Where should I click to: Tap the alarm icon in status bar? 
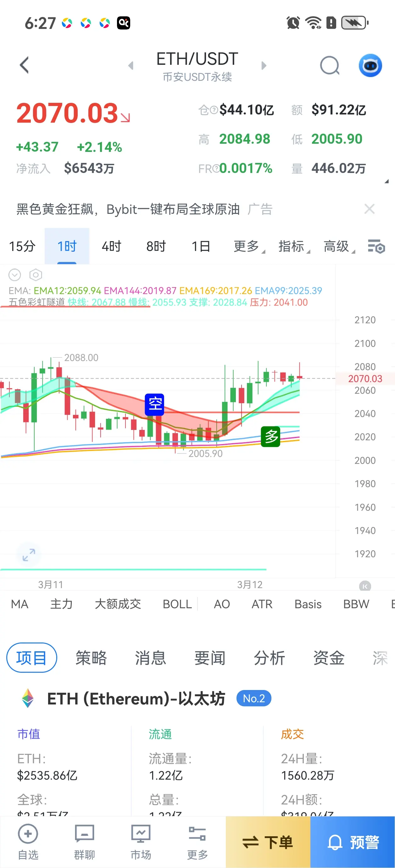click(293, 23)
